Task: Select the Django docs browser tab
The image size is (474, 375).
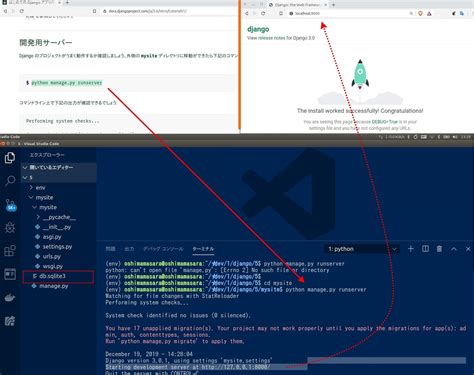Action: click(31, 3)
